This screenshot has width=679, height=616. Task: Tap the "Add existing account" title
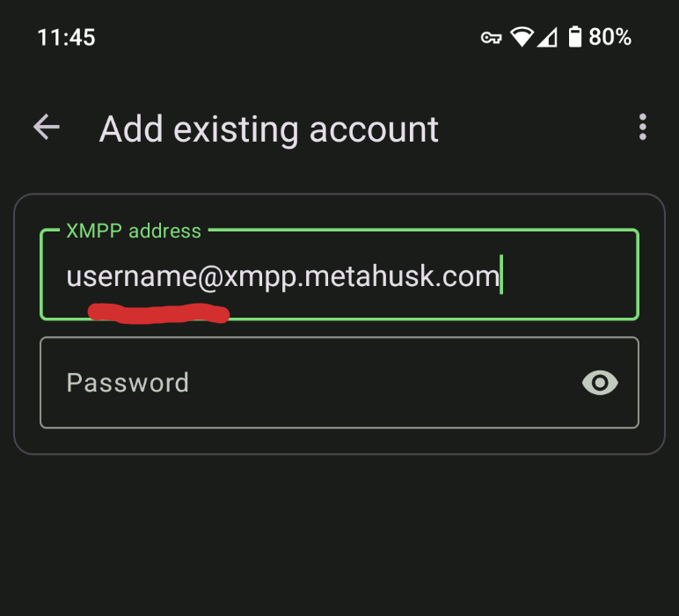[x=269, y=129]
